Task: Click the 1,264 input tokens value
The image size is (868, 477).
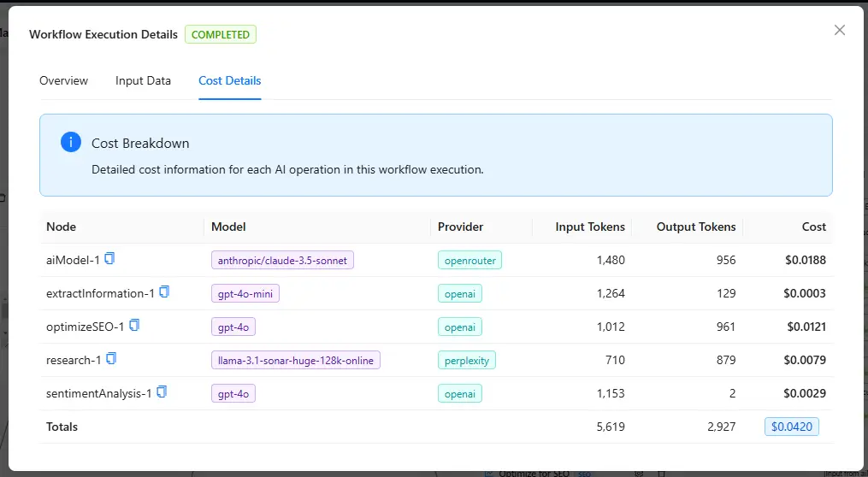Action: 611,293
